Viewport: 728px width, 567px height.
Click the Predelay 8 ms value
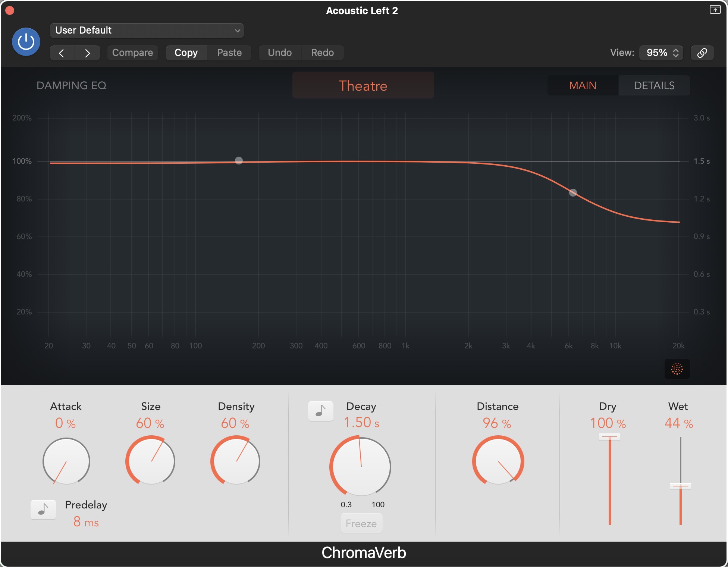[x=86, y=522]
